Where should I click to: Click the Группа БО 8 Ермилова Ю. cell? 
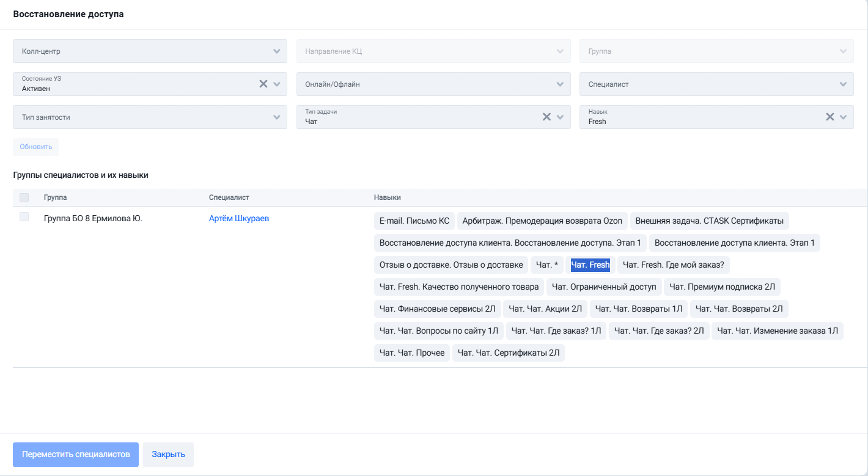tap(93, 218)
